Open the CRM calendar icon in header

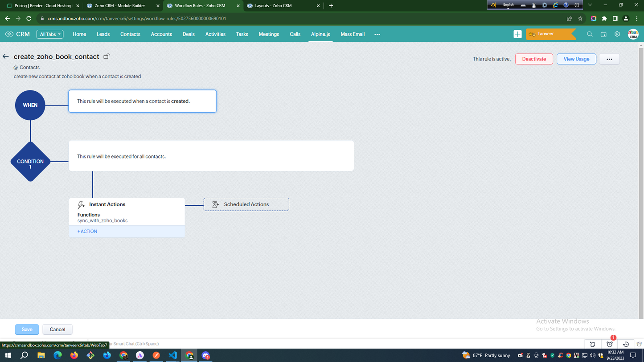[x=603, y=34]
